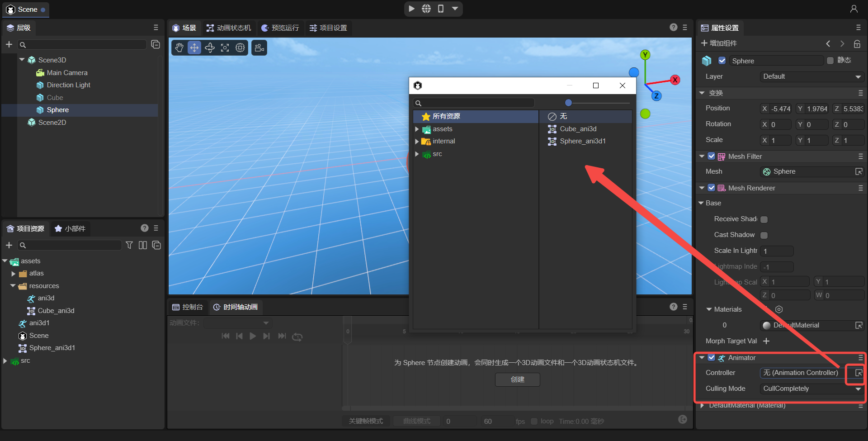Viewport: 868px width, 441px height.
Task: Expand the assets folder in resource dialog
Action: click(x=417, y=129)
